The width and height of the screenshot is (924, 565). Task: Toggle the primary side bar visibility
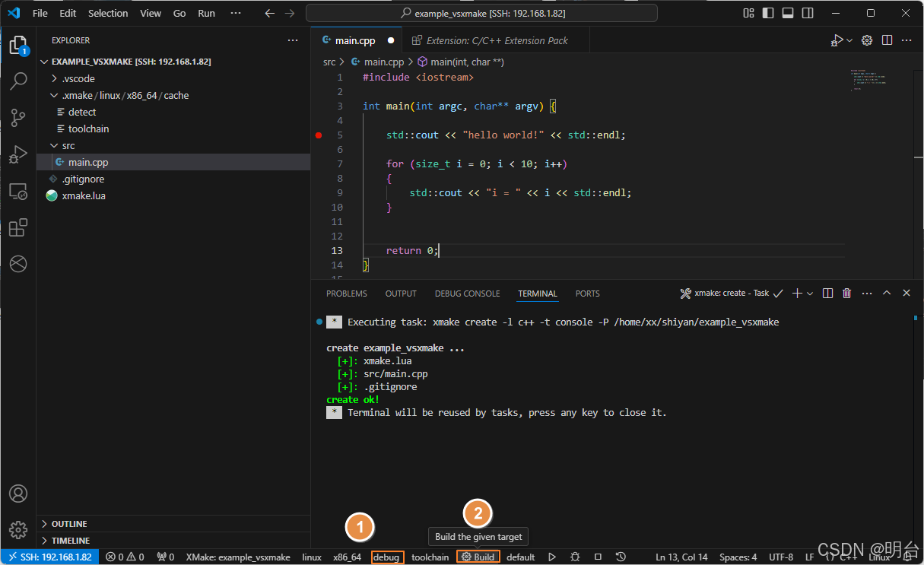point(768,14)
